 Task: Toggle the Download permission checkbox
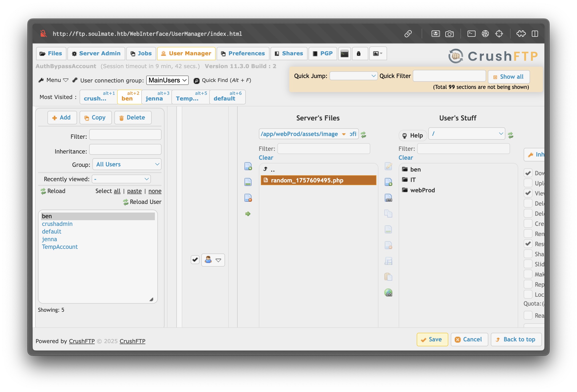click(528, 173)
